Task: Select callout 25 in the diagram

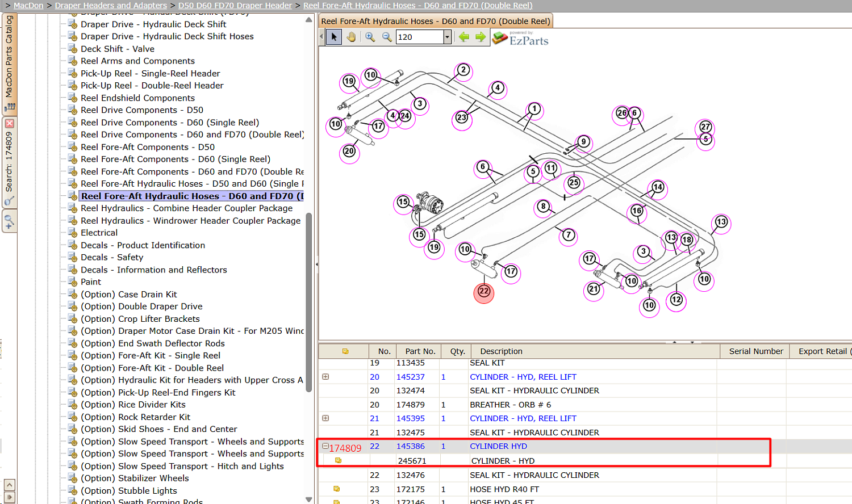Action: [x=574, y=183]
